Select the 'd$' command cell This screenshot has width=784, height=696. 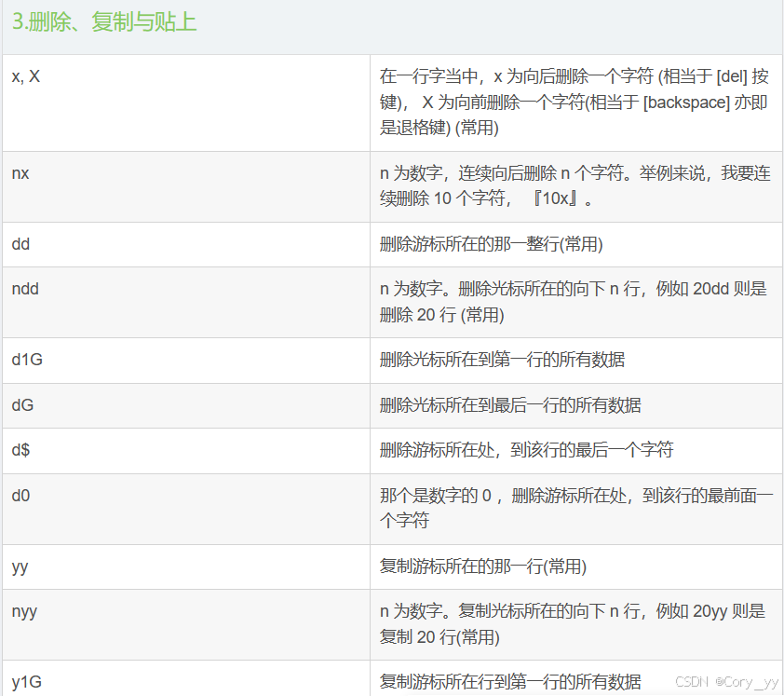[x=186, y=451]
